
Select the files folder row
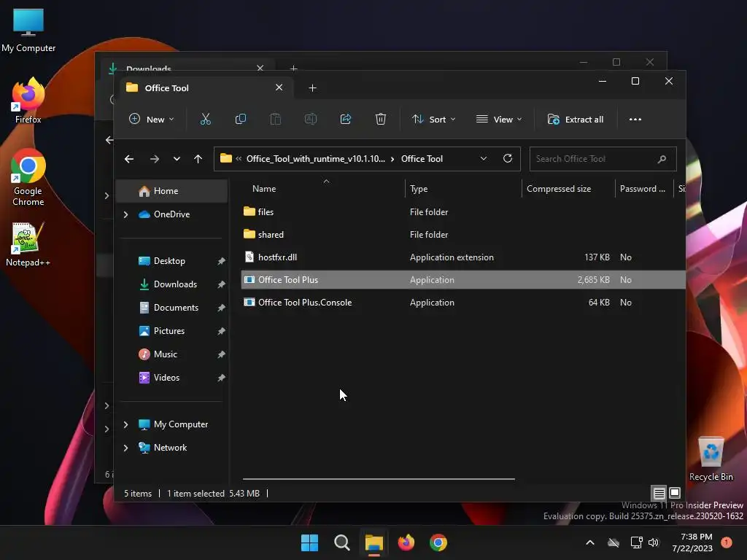(463, 212)
